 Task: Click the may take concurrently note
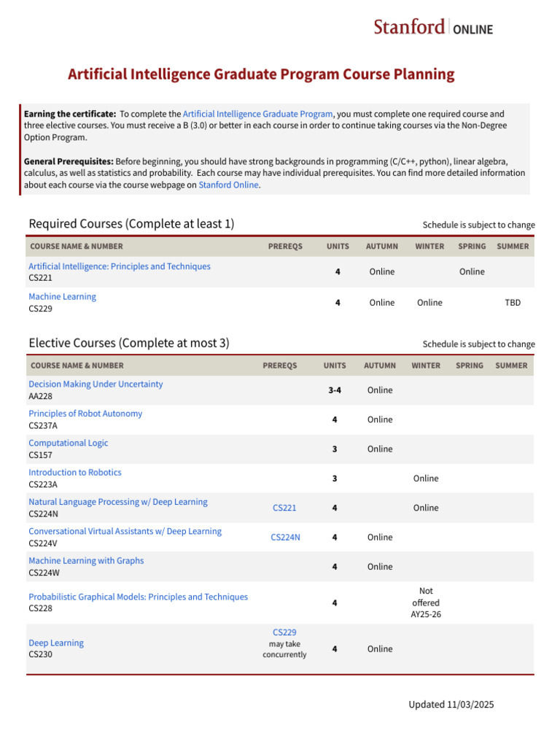click(x=284, y=649)
